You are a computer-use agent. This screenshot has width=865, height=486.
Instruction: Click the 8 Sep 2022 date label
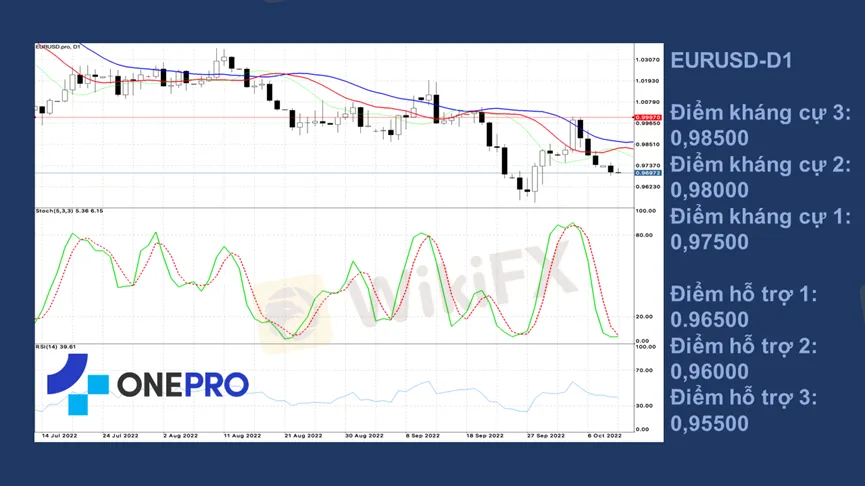coord(423,436)
